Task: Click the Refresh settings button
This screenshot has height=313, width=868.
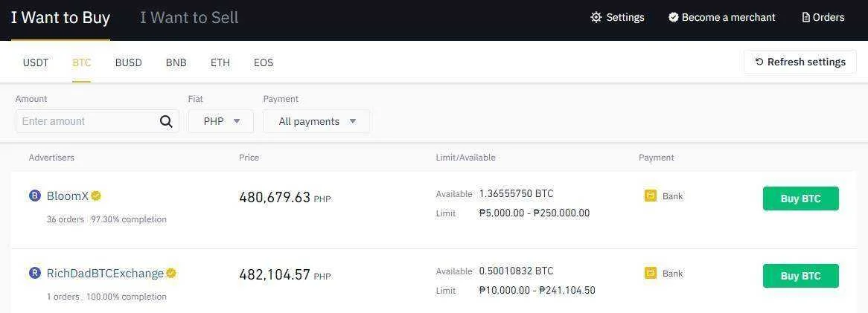Action: point(800,62)
